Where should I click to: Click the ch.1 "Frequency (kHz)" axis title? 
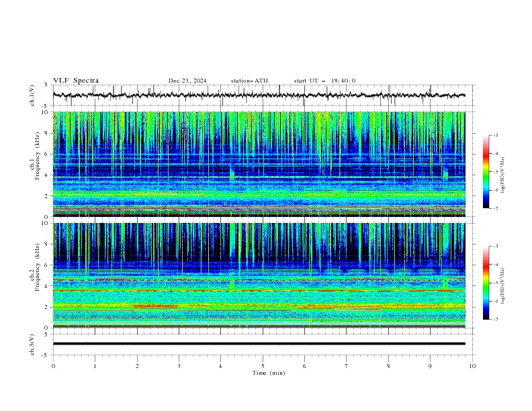pos(38,156)
